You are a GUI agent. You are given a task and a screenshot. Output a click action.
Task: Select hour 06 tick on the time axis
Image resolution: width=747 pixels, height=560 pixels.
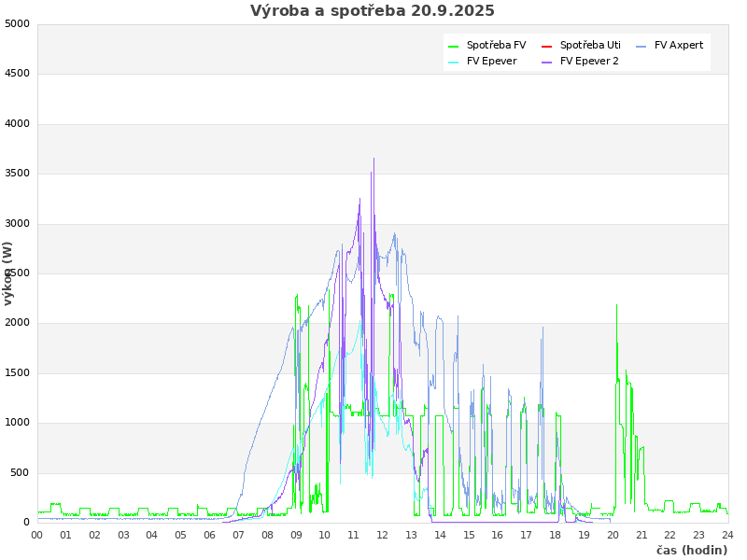click(x=210, y=535)
